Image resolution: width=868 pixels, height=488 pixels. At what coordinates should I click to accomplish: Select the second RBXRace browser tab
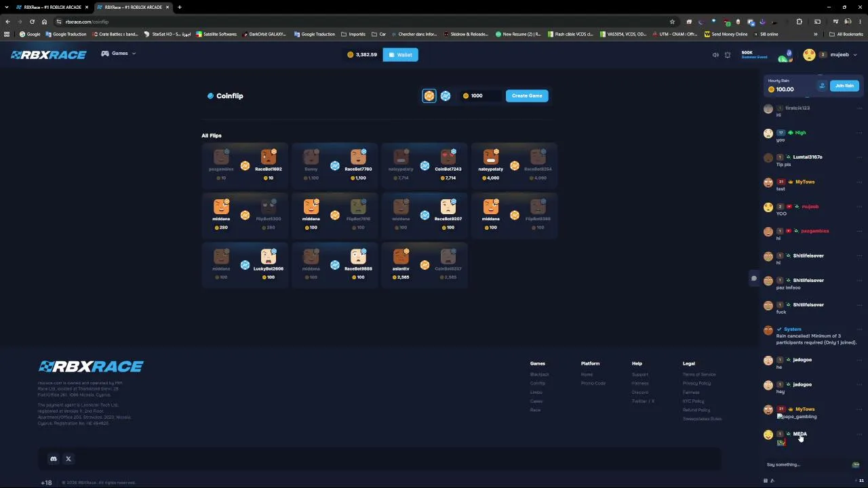[133, 7]
